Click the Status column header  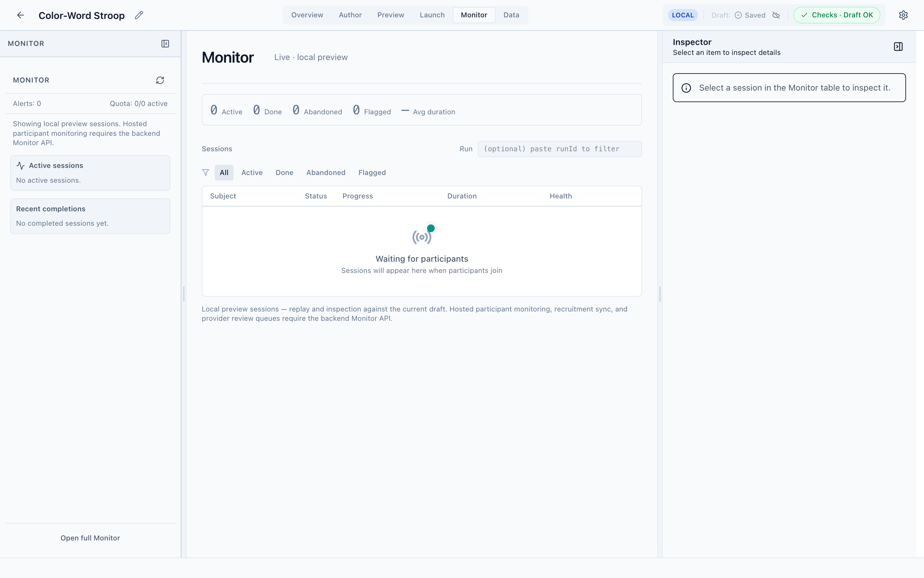click(x=316, y=196)
